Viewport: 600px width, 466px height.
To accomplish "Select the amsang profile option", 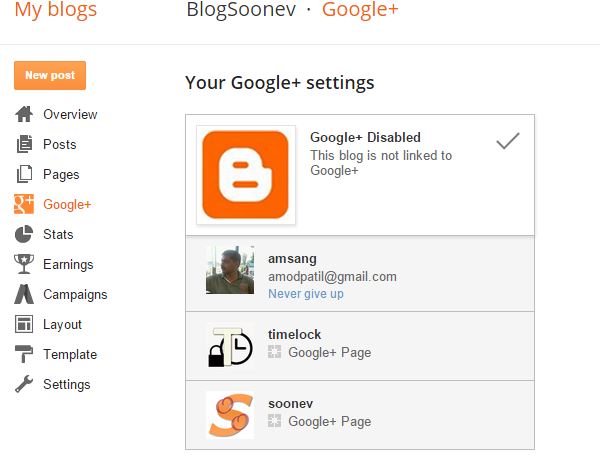I will (x=360, y=274).
